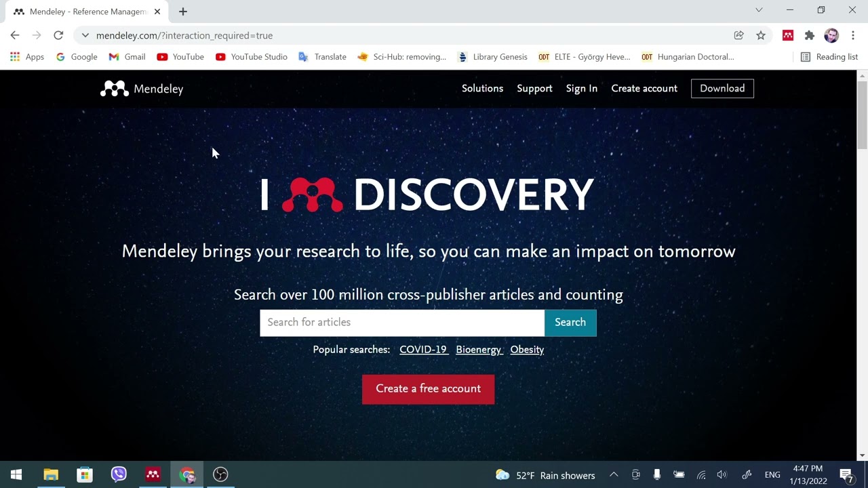Select the Mendeley - Reference Management tab
This screenshot has height=488, width=868.
point(87,12)
